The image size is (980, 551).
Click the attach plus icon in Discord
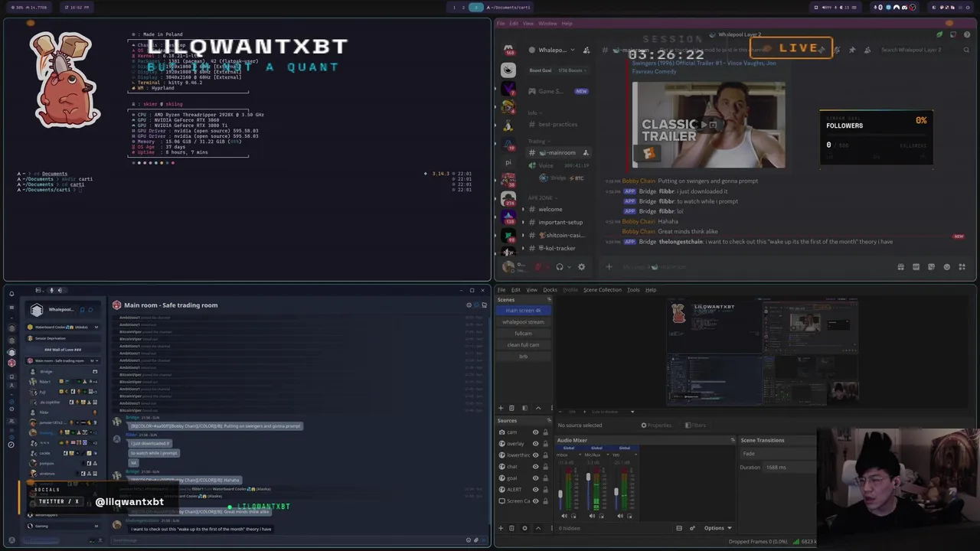coord(609,267)
